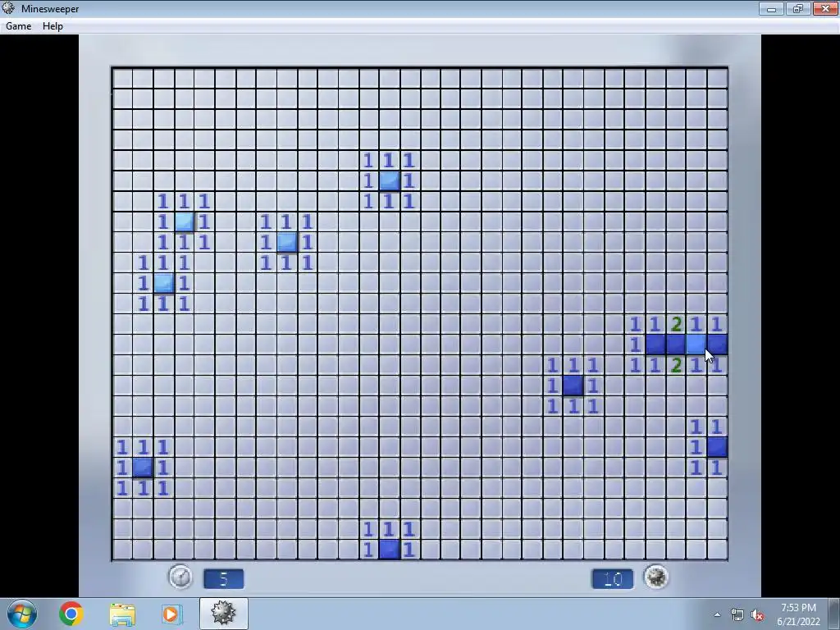Close the Minesweeper window
Screen dimensions: 840x630
tap(825, 8)
